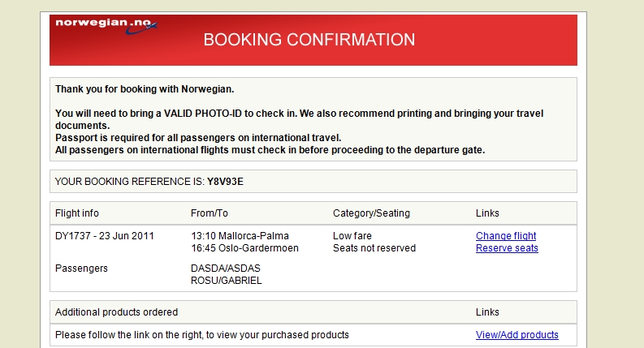Click flight number DY1737 - 23 Jun 2011
The width and height of the screenshot is (644, 348).
(105, 236)
